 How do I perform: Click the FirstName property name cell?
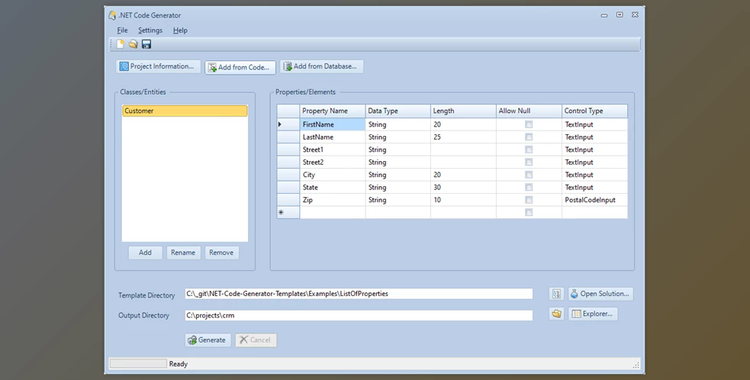(x=332, y=124)
